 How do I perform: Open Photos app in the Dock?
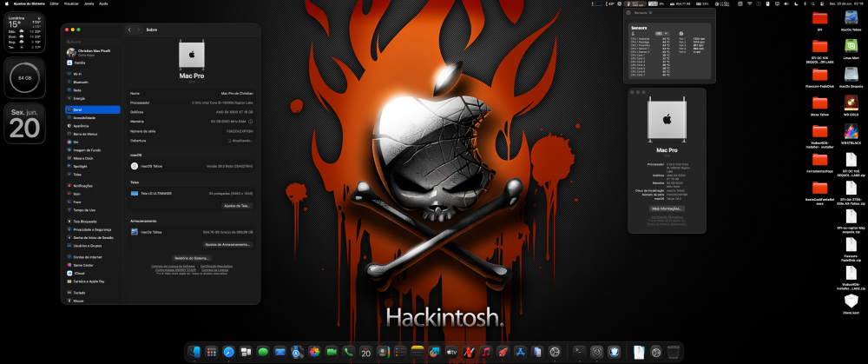click(314, 352)
